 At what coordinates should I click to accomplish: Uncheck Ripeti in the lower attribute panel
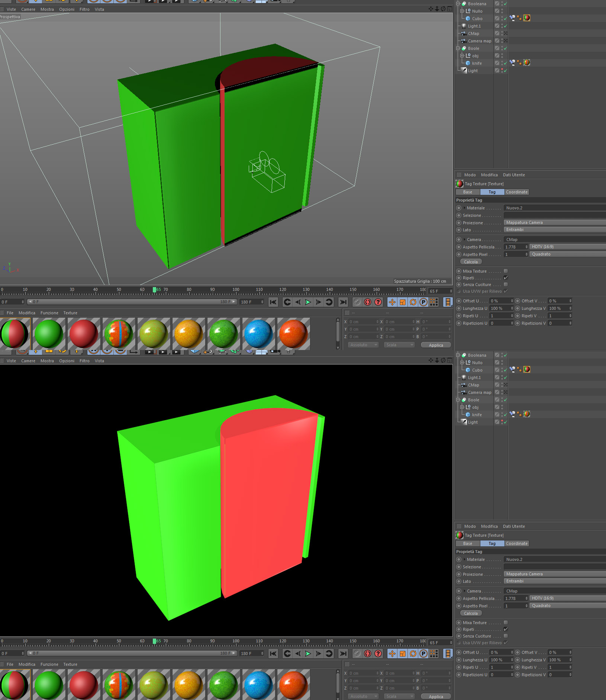pyautogui.click(x=506, y=629)
